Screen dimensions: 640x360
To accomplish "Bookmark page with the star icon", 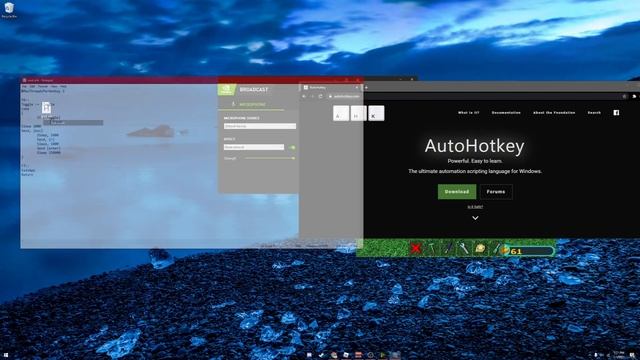I will click(x=624, y=96).
